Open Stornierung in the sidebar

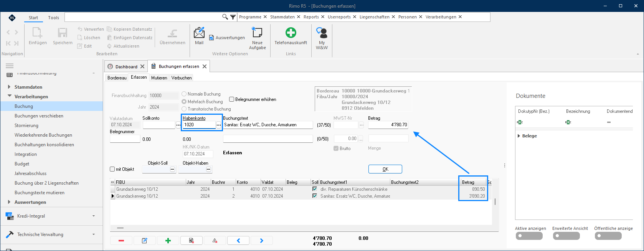(x=26, y=125)
